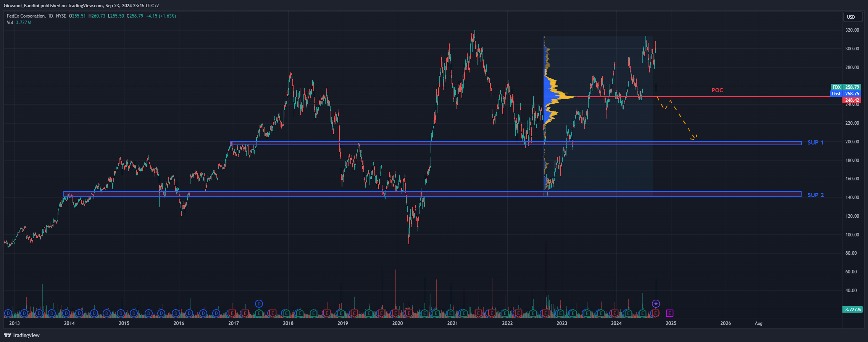
Task: Select the SUP 2 purple support rectangle
Action: coord(432,194)
